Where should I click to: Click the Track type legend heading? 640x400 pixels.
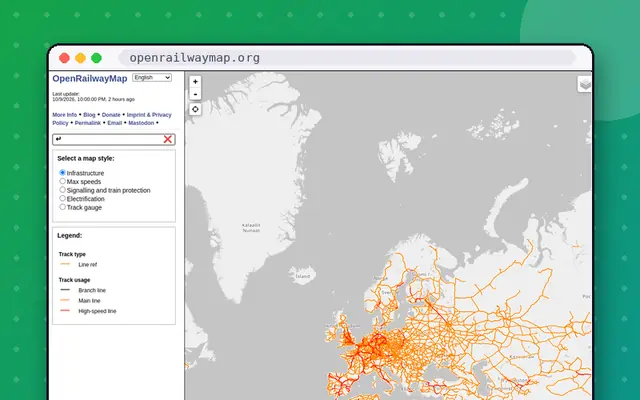[x=72, y=254]
